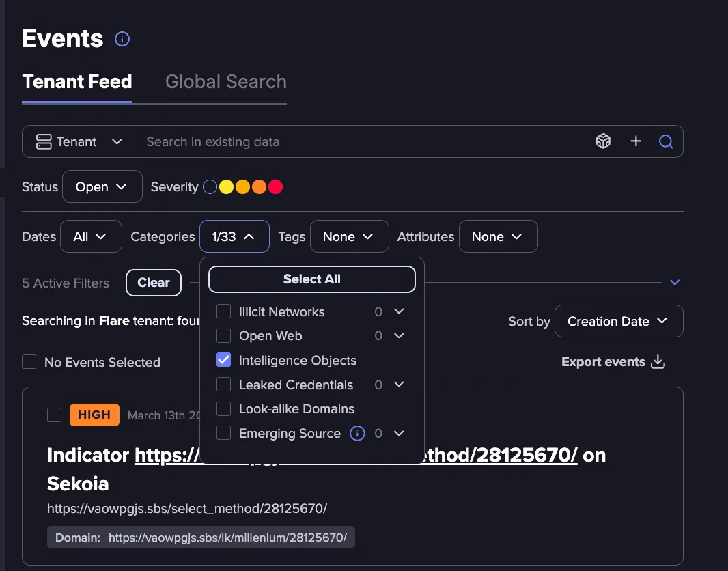Screen dimensions: 728x571
Task: Switch to the Tenant Feed tab
Action: click(77, 82)
